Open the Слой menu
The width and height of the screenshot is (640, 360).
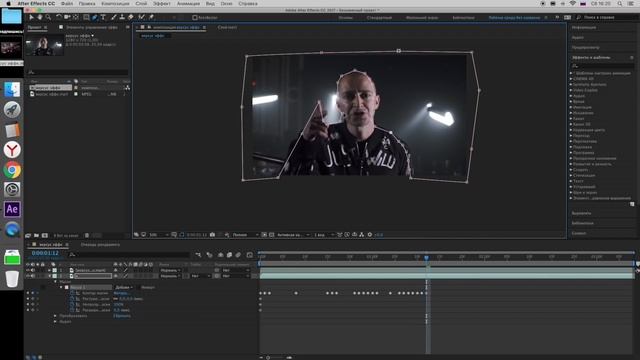(141, 3)
